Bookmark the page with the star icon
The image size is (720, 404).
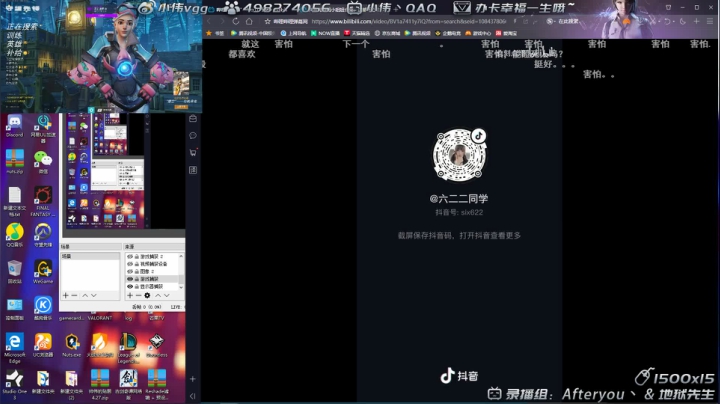267,22
